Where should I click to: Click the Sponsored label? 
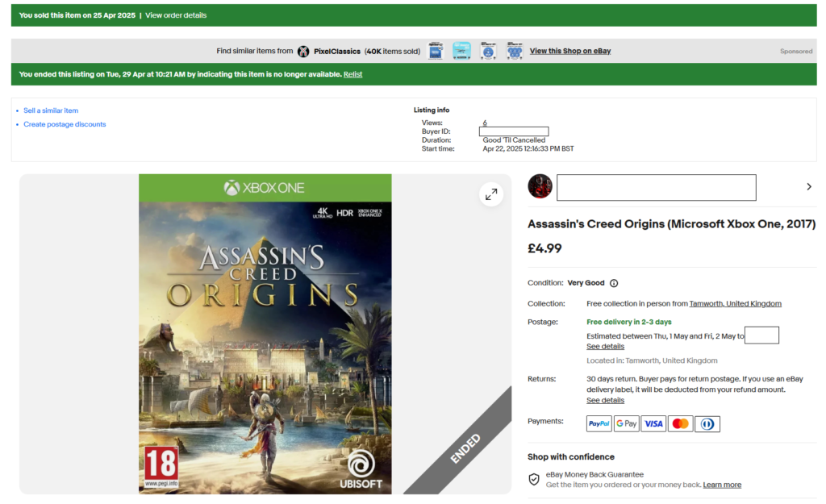tap(796, 51)
